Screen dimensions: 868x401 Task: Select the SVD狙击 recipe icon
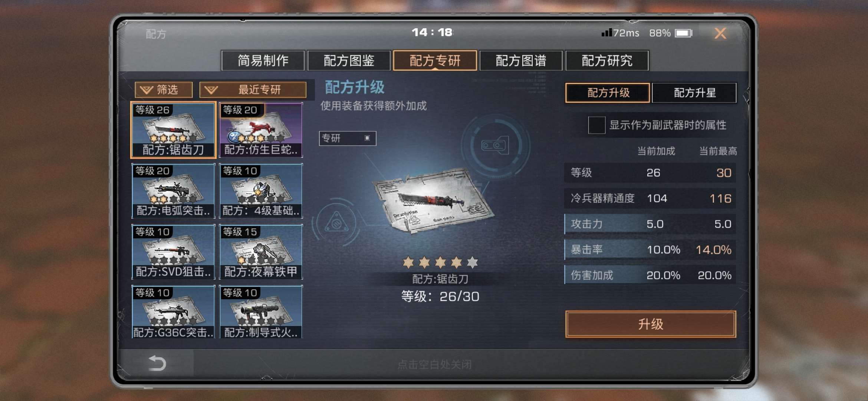coord(173,252)
